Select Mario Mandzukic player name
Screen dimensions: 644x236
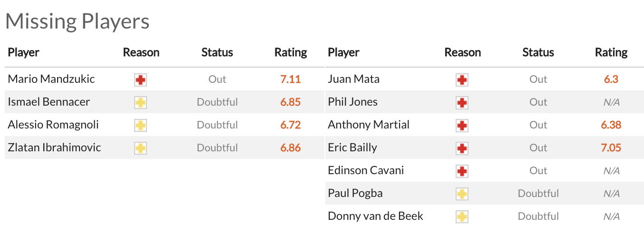51,79
